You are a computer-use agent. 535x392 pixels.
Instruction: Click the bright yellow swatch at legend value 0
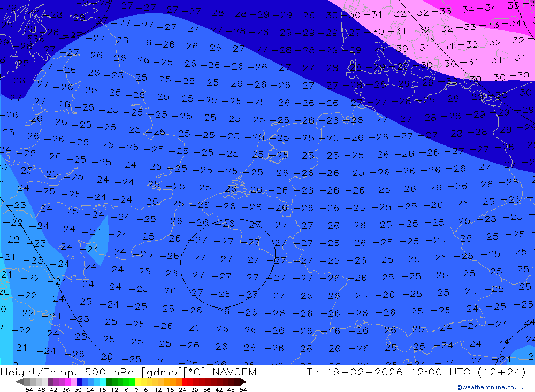[x=138, y=381]
